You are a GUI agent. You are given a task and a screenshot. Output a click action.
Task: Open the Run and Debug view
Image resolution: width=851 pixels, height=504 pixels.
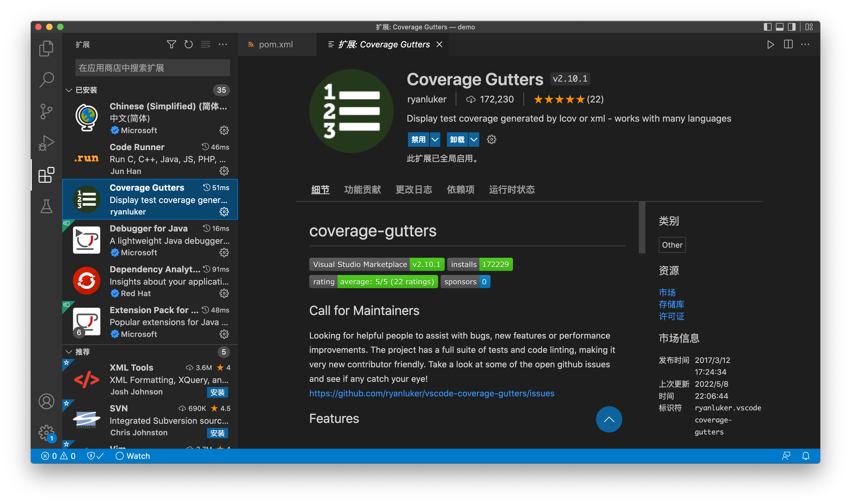(46, 143)
